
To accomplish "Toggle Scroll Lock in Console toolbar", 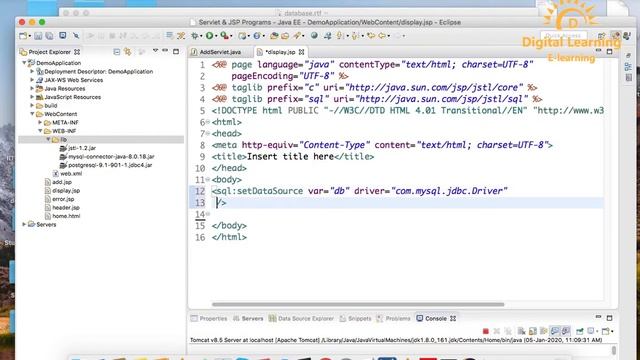I will click(x=533, y=331).
